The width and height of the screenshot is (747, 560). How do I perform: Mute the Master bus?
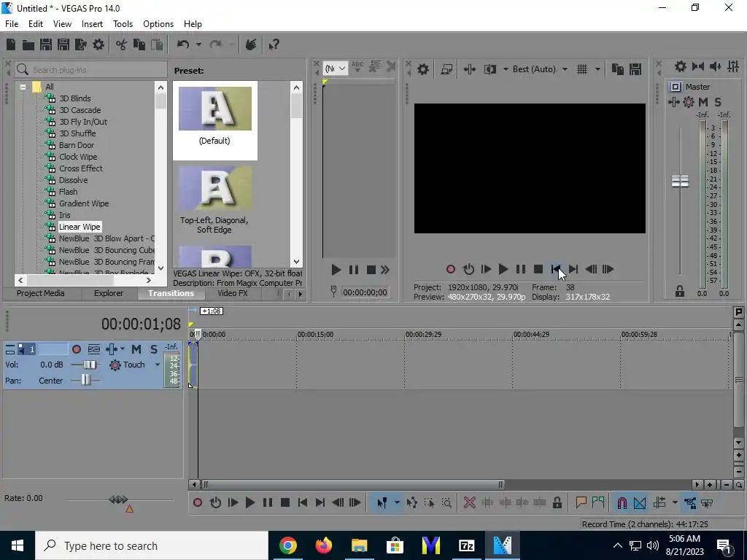tap(703, 102)
